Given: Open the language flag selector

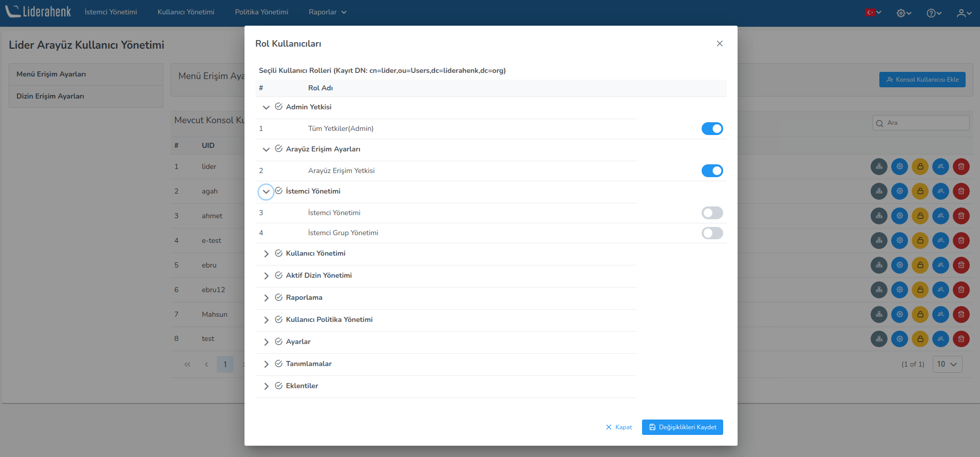Looking at the screenshot, I should [873, 12].
